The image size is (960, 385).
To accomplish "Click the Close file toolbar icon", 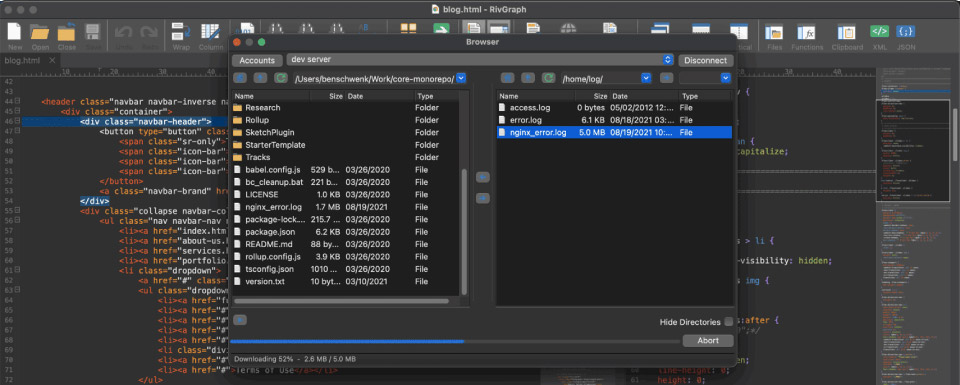I will 66,32.
